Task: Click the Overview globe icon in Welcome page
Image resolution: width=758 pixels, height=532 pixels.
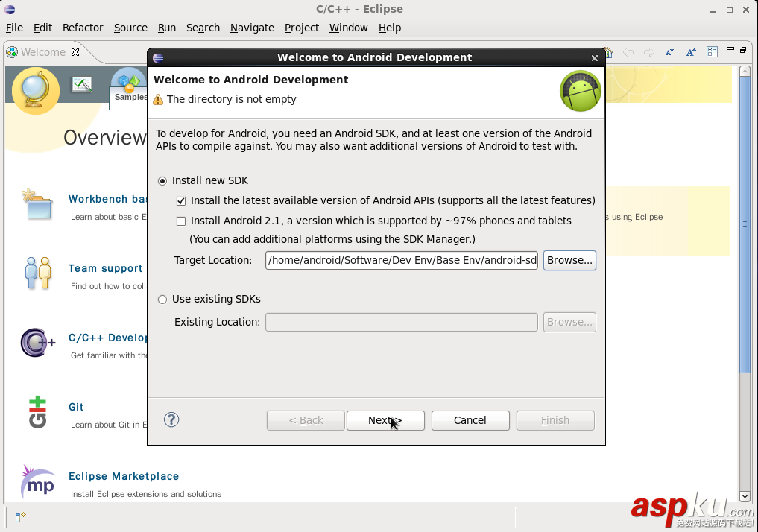Action: point(36,90)
